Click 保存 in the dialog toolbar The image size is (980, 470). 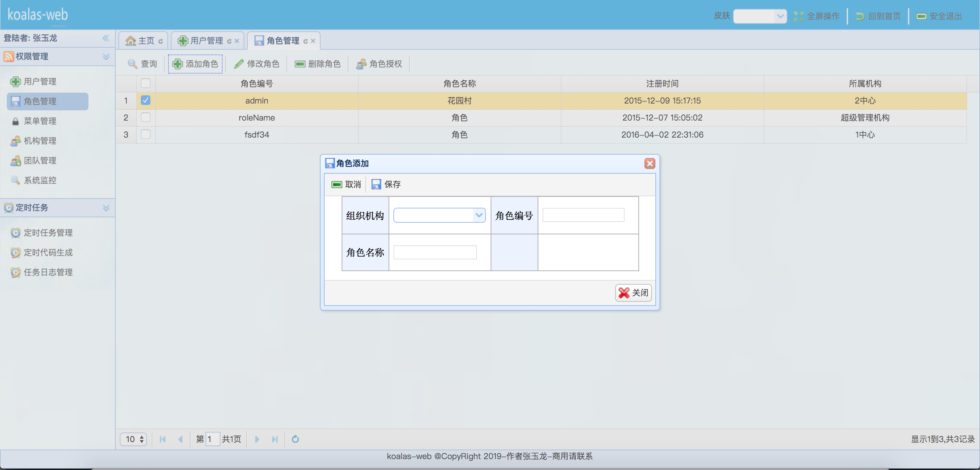pyautogui.click(x=386, y=184)
